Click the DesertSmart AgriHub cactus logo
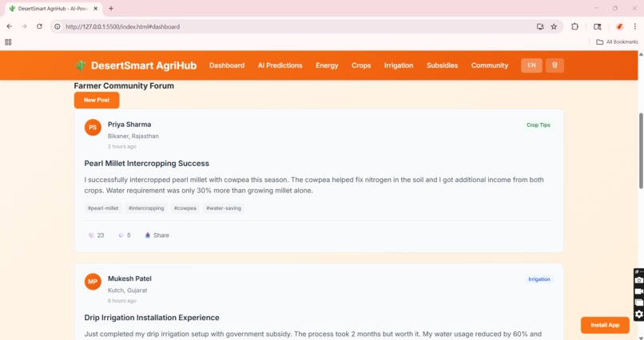This screenshot has width=644, height=340. 81,65
